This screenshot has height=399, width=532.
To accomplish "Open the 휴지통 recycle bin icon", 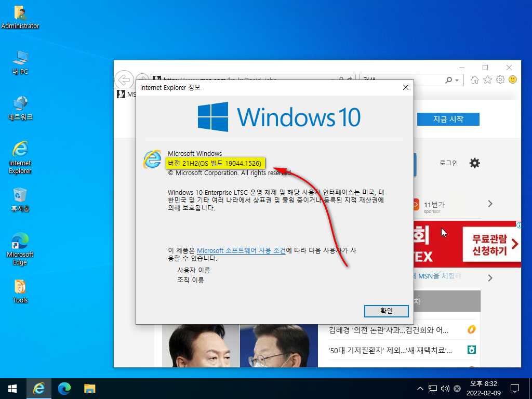I will click(x=20, y=200).
